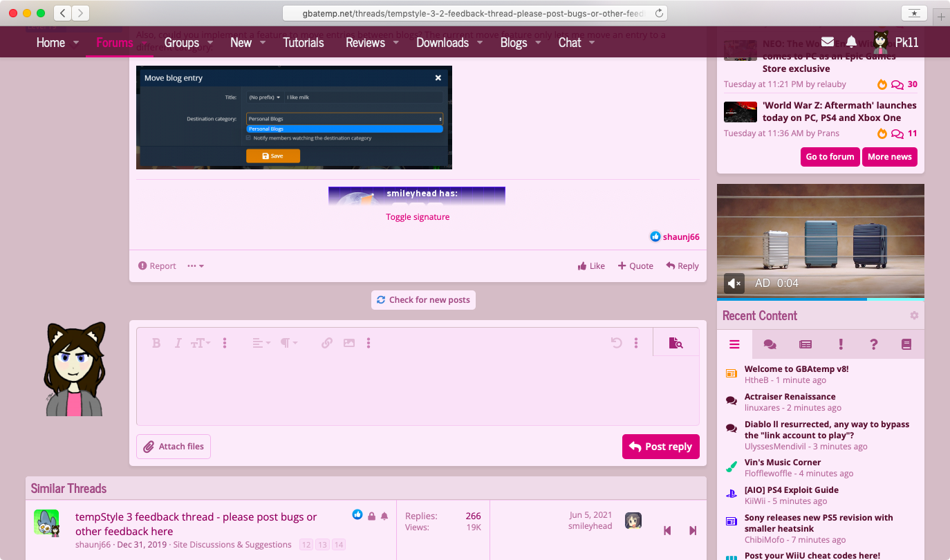Image resolution: width=950 pixels, height=560 pixels.
Task: Click the Attach files button
Action: pos(174,447)
